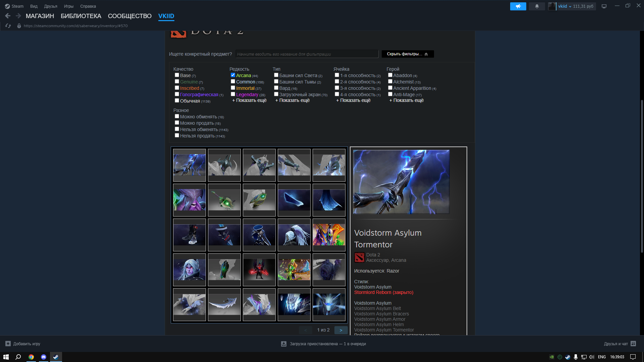This screenshot has height=362, width=644.
Task: Expand more type options with Показать ещё
Action: coord(292,101)
